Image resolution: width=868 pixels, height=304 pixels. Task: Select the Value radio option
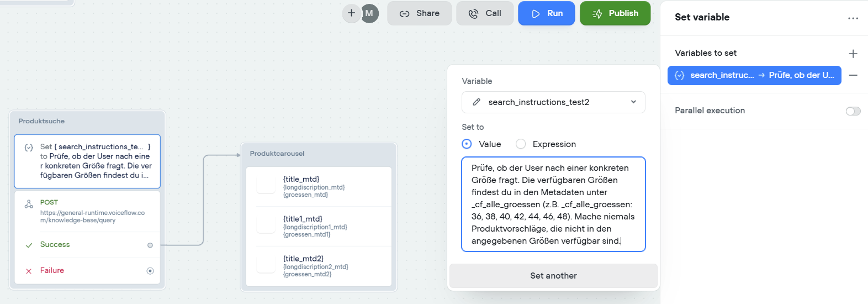pyautogui.click(x=467, y=144)
